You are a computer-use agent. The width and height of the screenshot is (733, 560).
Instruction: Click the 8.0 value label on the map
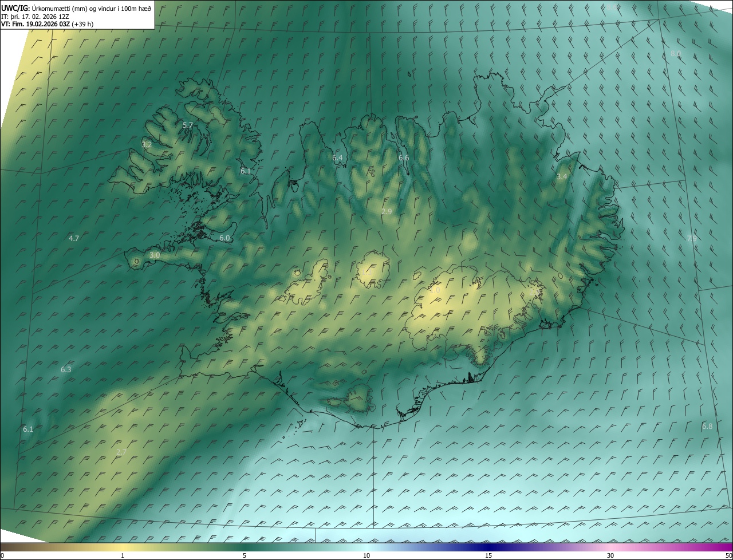(x=676, y=54)
